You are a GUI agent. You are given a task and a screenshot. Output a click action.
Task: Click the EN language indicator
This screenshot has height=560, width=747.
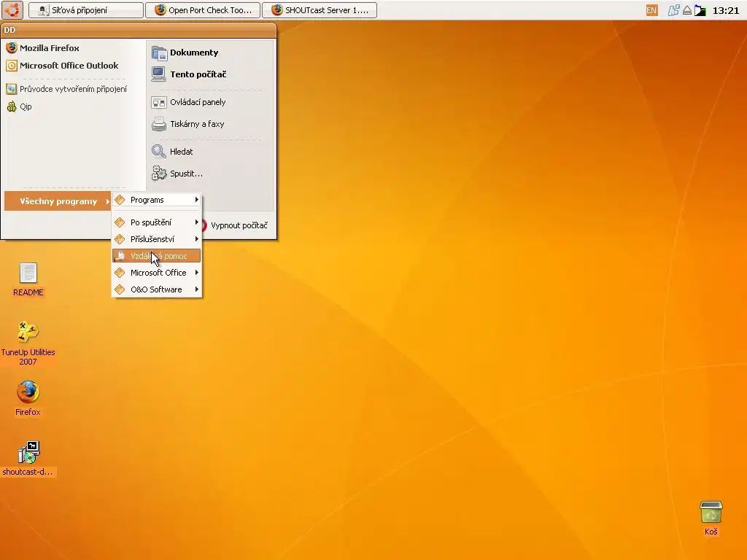[651, 10]
